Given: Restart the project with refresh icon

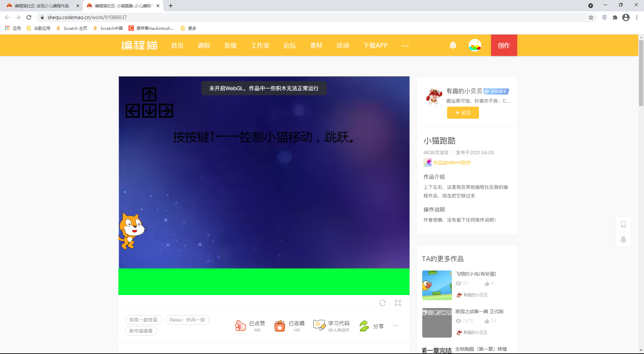Looking at the screenshot, I should coord(382,303).
